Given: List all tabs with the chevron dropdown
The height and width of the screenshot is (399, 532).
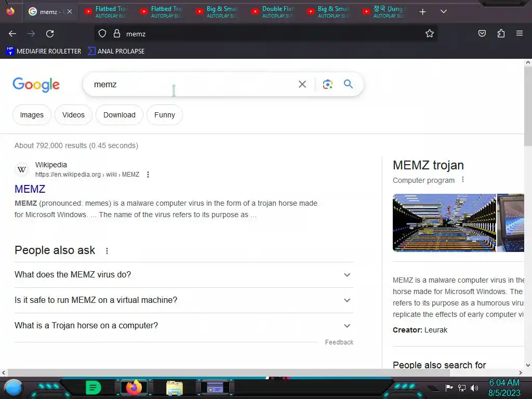Looking at the screenshot, I should [x=444, y=11].
